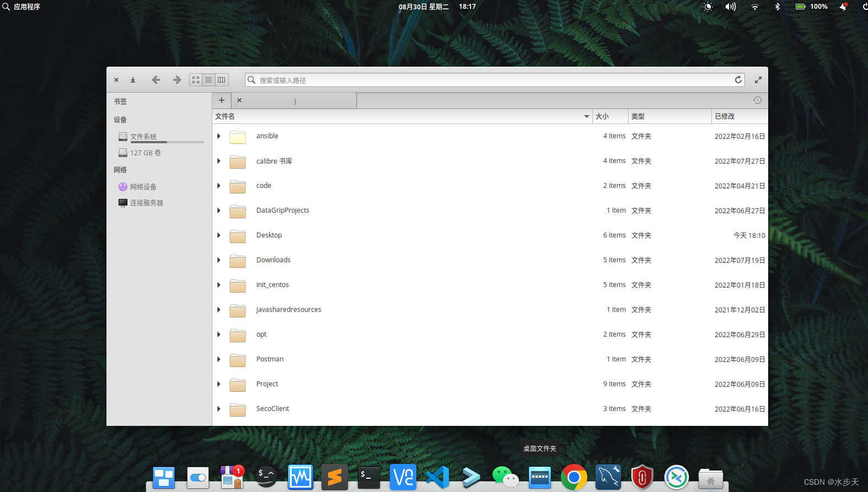868x492 pixels.
Task: Click the forward navigation arrow
Action: [x=177, y=80]
